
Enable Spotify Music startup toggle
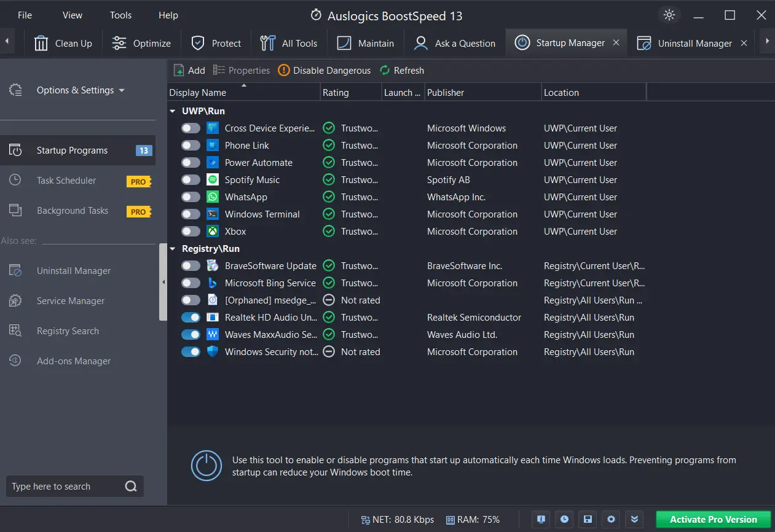(x=191, y=180)
